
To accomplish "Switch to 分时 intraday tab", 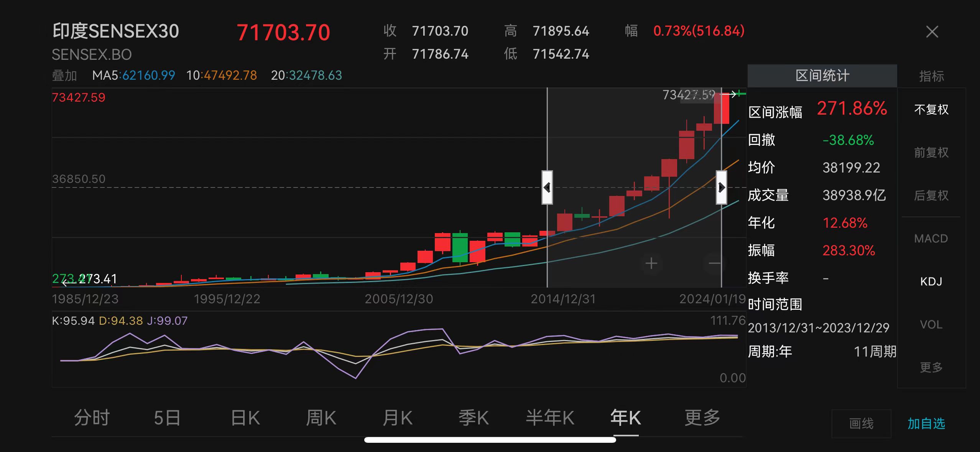I will point(92,417).
